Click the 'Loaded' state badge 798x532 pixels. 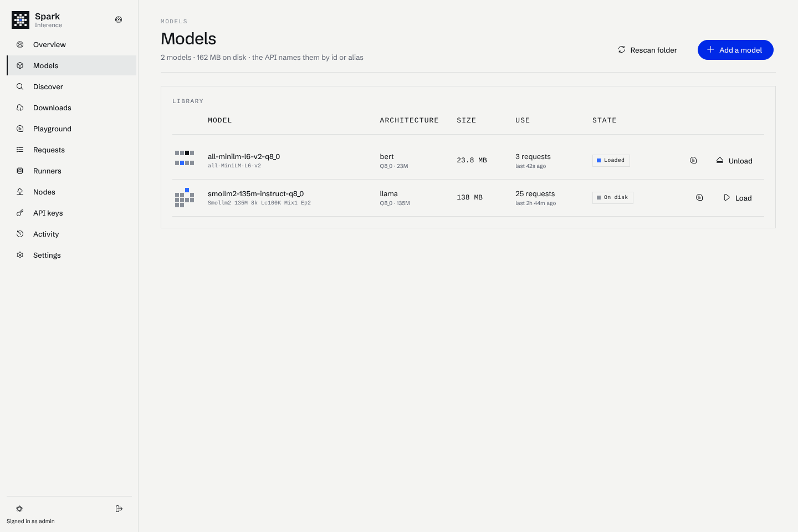point(611,160)
